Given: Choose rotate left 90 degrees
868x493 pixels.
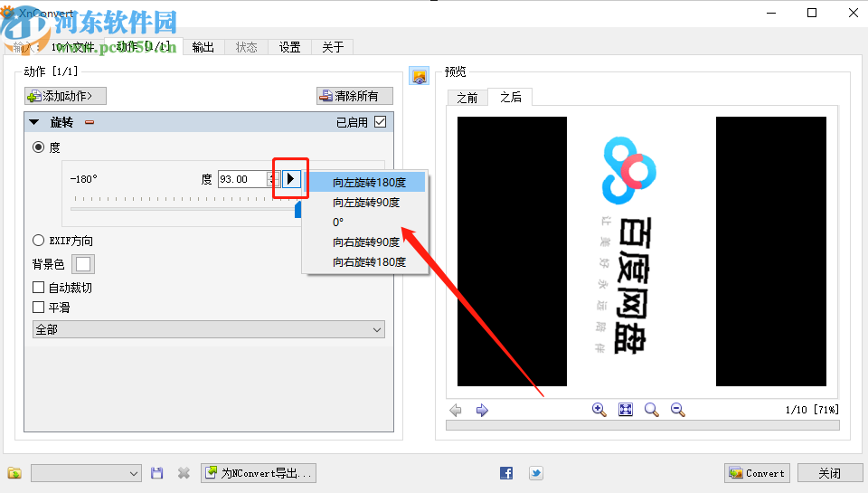Looking at the screenshot, I should click(x=366, y=203).
